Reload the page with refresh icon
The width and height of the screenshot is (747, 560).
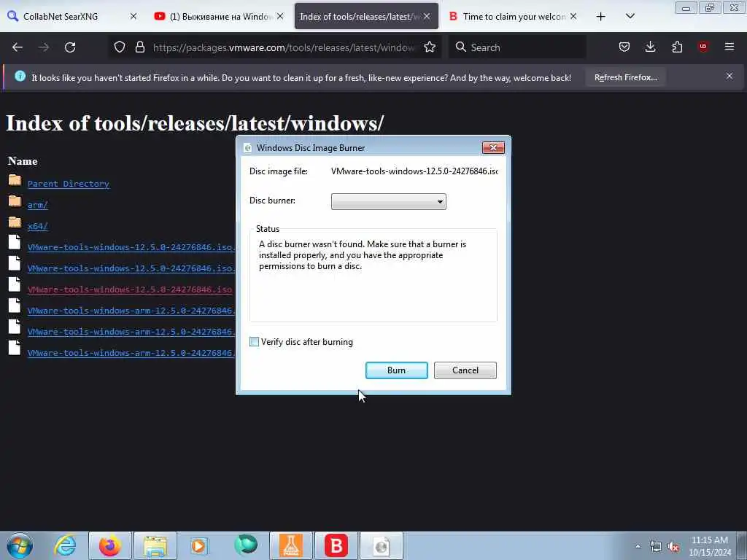pyautogui.click(x=70, y=47)
